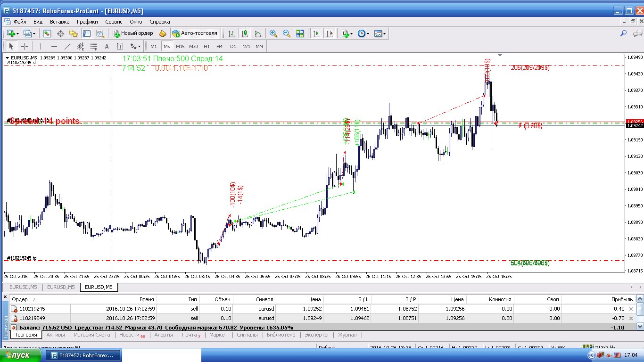Draw a trendline with the diagonal line tool
This screenshot has height=362, width=644.
click(x=67, y=46)
